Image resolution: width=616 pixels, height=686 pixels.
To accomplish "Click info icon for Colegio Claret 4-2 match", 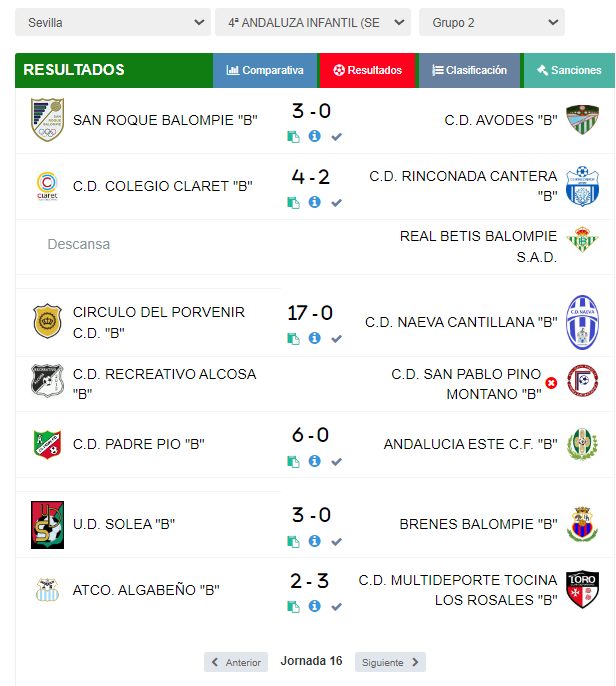I will pyautogui.click(x=314, y=202).
